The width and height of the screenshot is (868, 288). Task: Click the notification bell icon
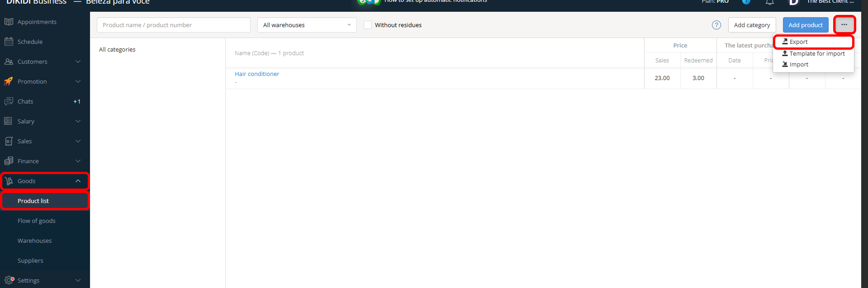pyautogui.click(x=769, y=2)
